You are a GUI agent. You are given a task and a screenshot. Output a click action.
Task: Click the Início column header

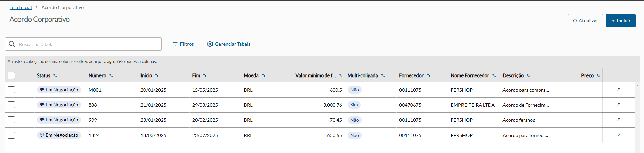(x=146, y=76)
